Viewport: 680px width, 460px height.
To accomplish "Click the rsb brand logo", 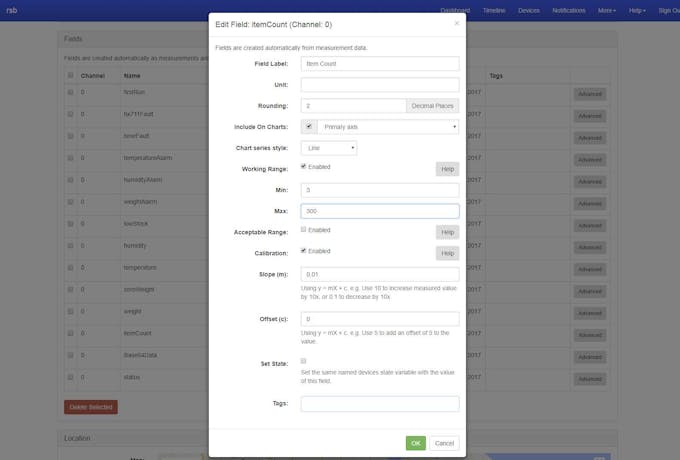I will [12, 10].
